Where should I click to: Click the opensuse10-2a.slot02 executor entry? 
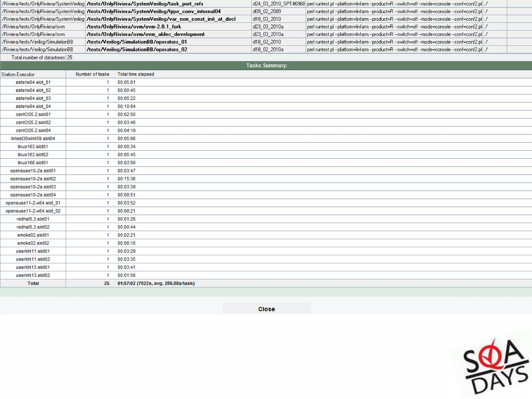(33, 179)
